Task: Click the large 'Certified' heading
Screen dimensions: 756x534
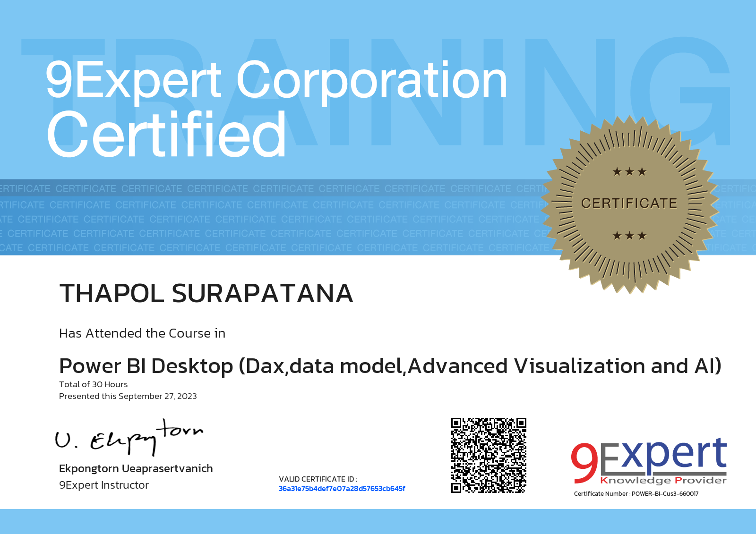Action: pos(166,135)
